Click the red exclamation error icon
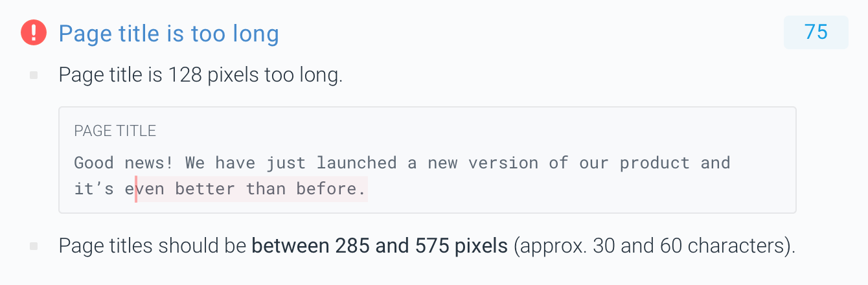This screenshot has width=868, height=285. point(34,32)
